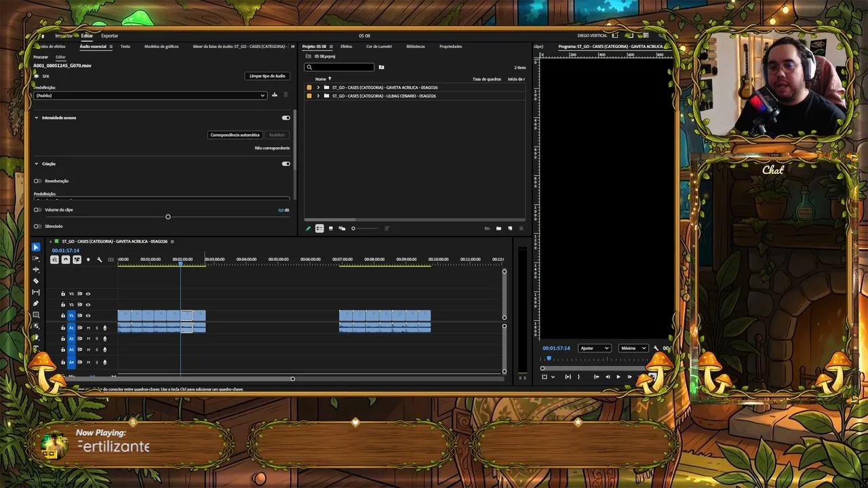Screen dimensions: 868x488
Task: Hide video track V1 eye
Action: [87, 316]
